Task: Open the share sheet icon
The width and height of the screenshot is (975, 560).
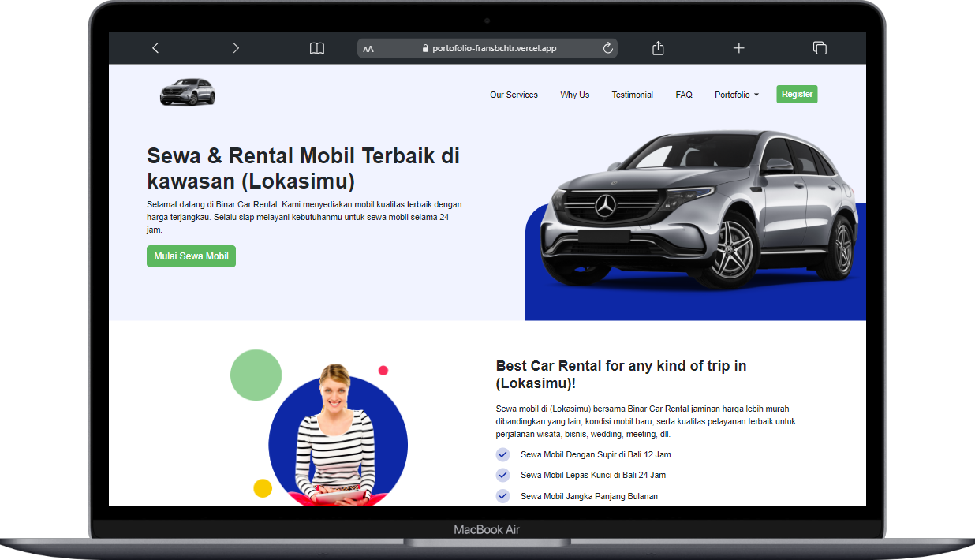Action: pos(658,48)
